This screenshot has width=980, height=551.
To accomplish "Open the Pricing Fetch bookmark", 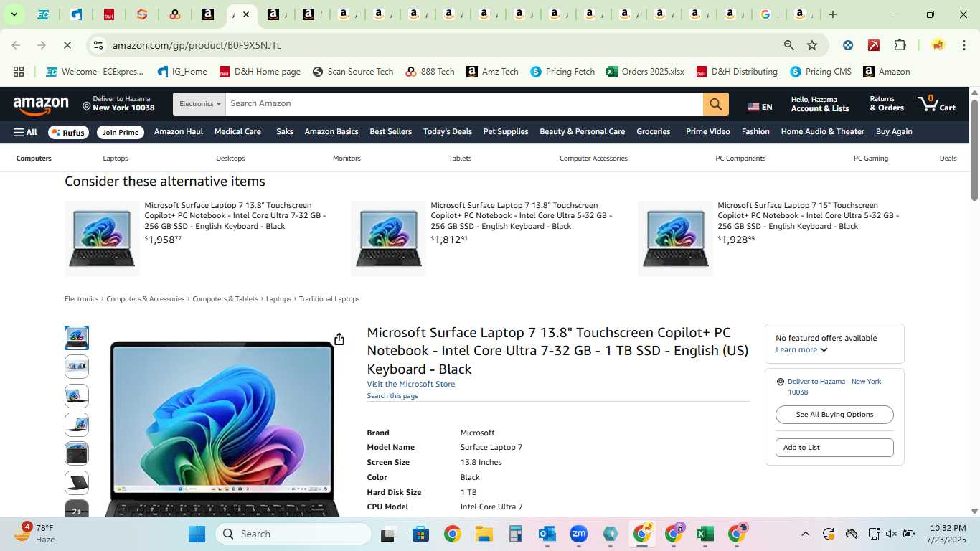I will [562, 72].
